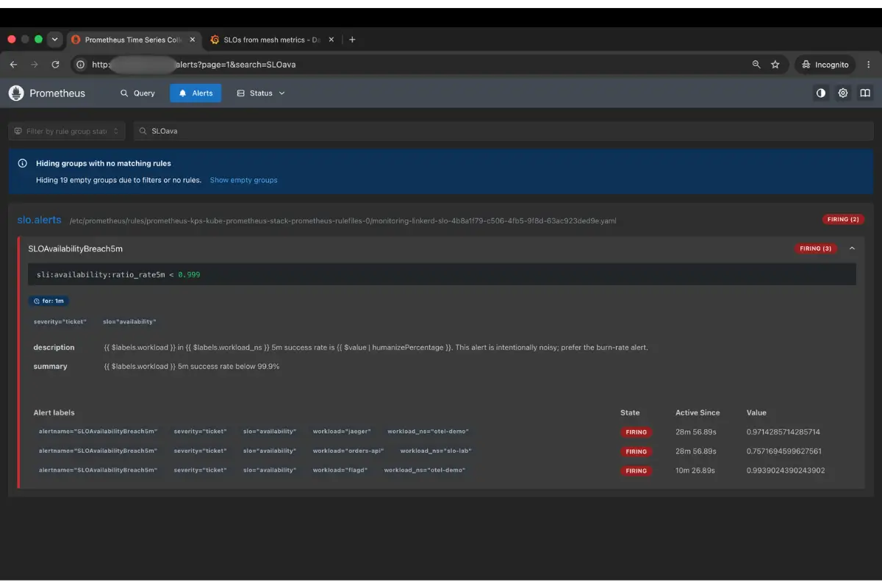882x588 pixels.
Task: Click the zoom magnifier icon in address bar
Action: [x=756, y=65]
